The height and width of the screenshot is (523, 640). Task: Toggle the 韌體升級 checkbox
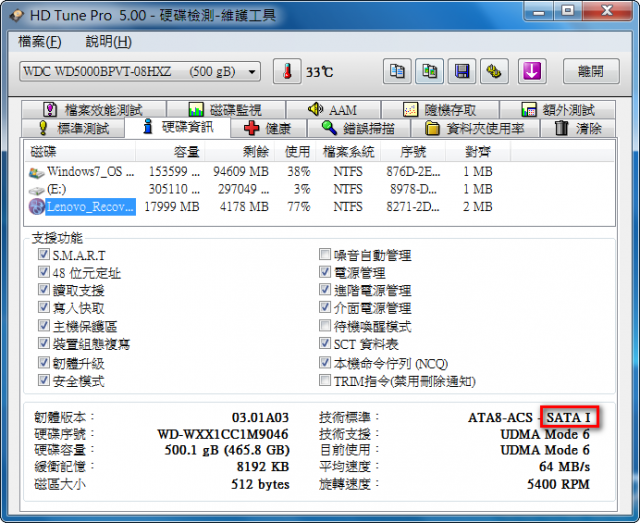44,362
